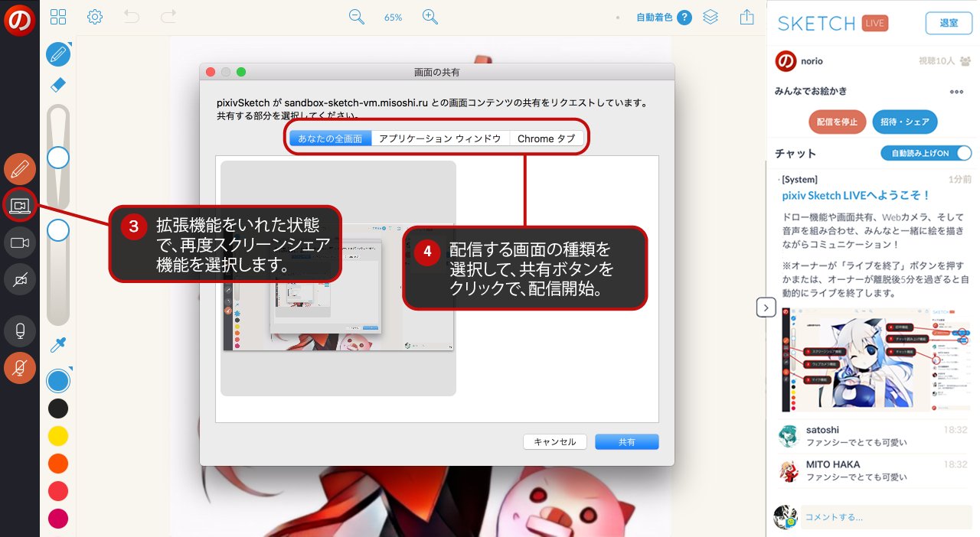980x537 pixels.
Task: Pick the red color swatch
Action: pyautogui.click(x=58, y=491)
